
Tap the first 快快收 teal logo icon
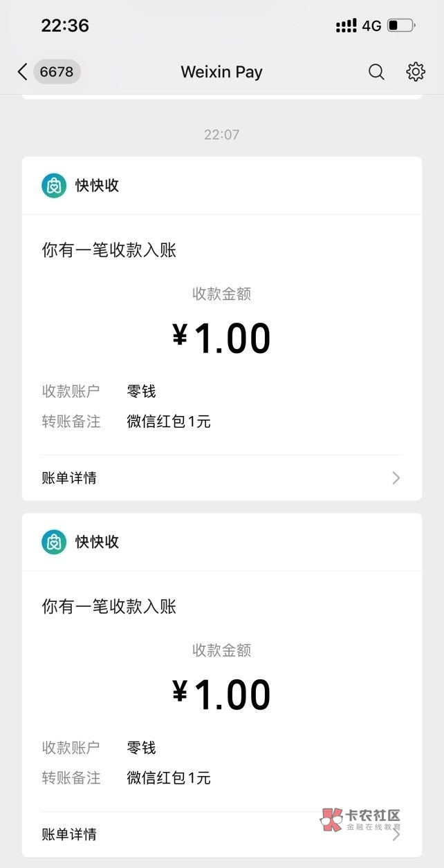(54, 185)
